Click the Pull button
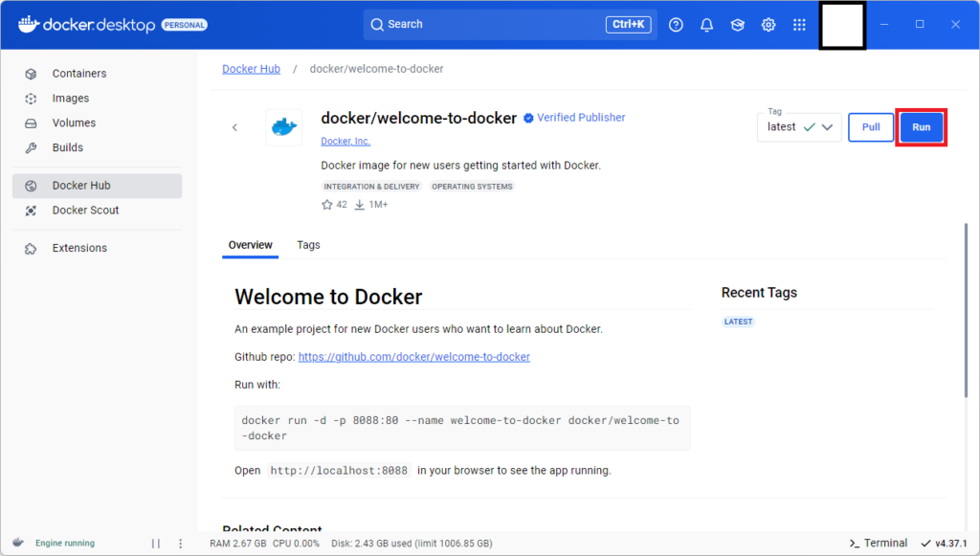980x556 pixels. [x=871, y=127]
